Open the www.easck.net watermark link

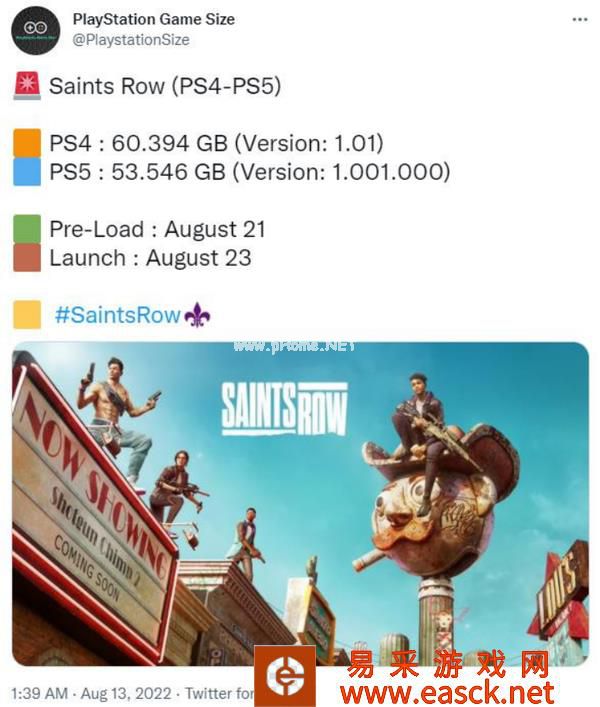(x=446, y=693)
